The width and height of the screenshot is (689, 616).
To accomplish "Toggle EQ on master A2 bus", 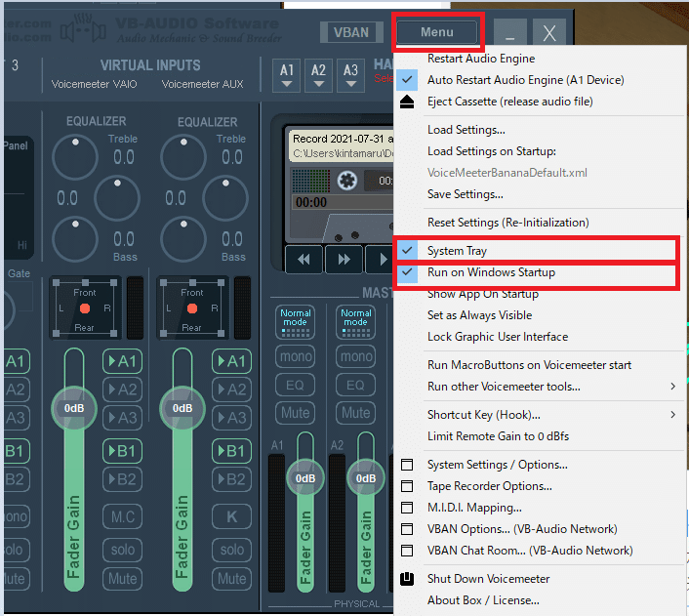I will point(355,386).
